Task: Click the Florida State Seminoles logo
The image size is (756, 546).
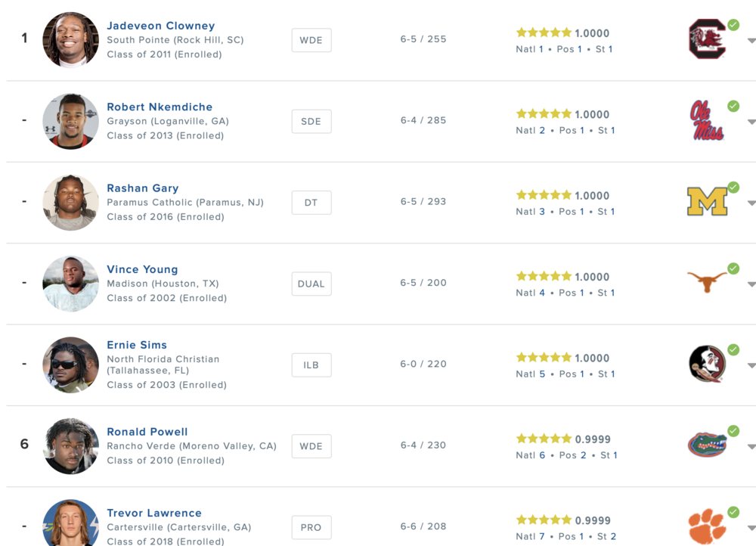Action: [707, 364]
